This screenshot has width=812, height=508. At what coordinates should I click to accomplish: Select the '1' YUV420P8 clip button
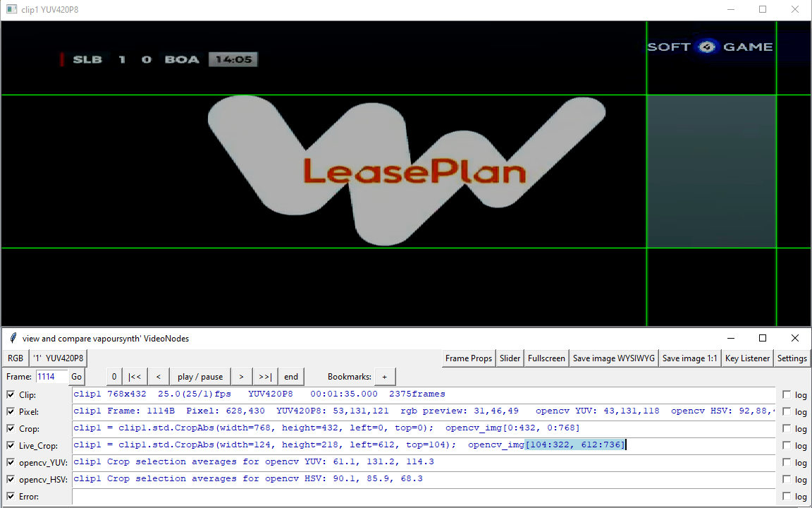point(58,358)
